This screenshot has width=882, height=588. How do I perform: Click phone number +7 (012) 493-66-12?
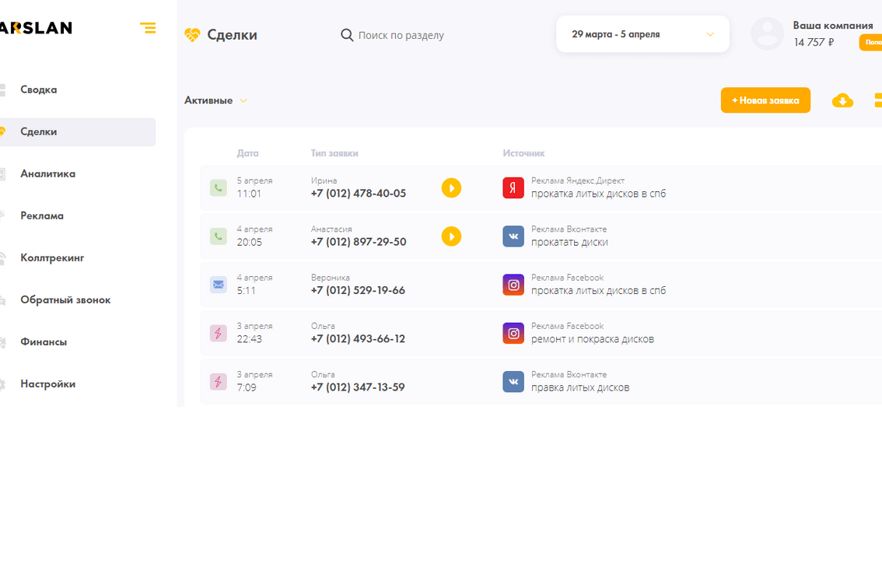click(358, 339)
